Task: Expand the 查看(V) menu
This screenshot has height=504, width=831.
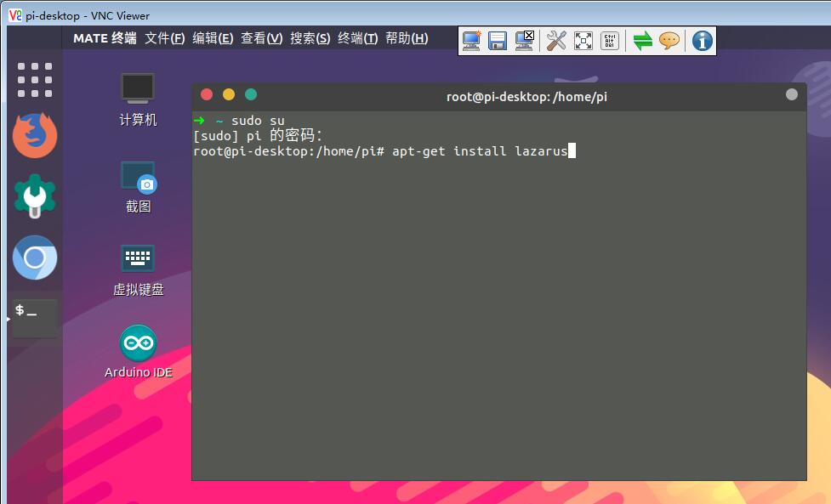Action: pyautogui.click(x=261, y=38)
